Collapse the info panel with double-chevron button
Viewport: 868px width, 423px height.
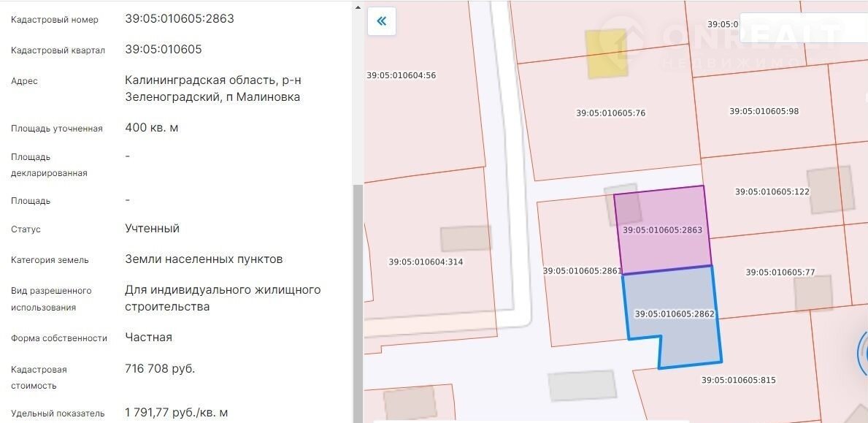pos(381,21)
